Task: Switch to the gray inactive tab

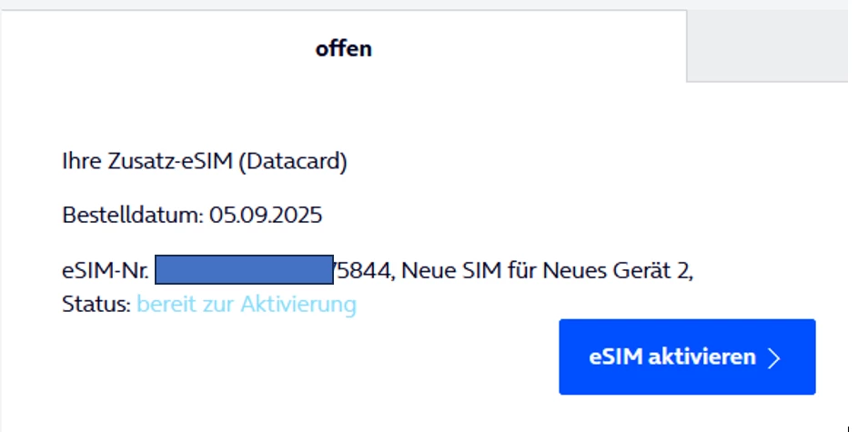Action: (x=766, y=47)
